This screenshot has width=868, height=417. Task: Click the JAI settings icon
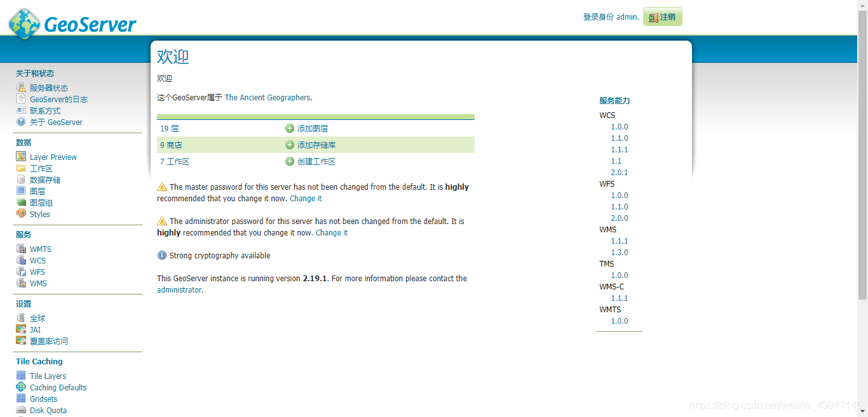[x=21, y=329]
